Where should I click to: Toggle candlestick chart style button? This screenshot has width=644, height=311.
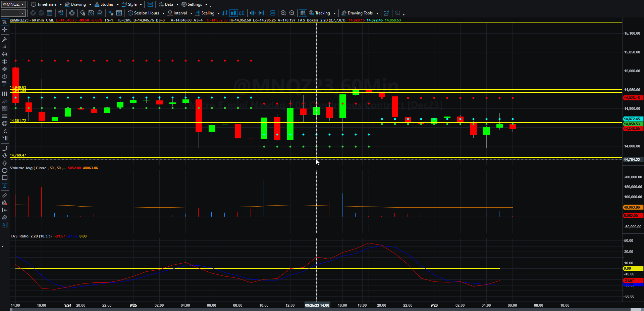point(233,13)
